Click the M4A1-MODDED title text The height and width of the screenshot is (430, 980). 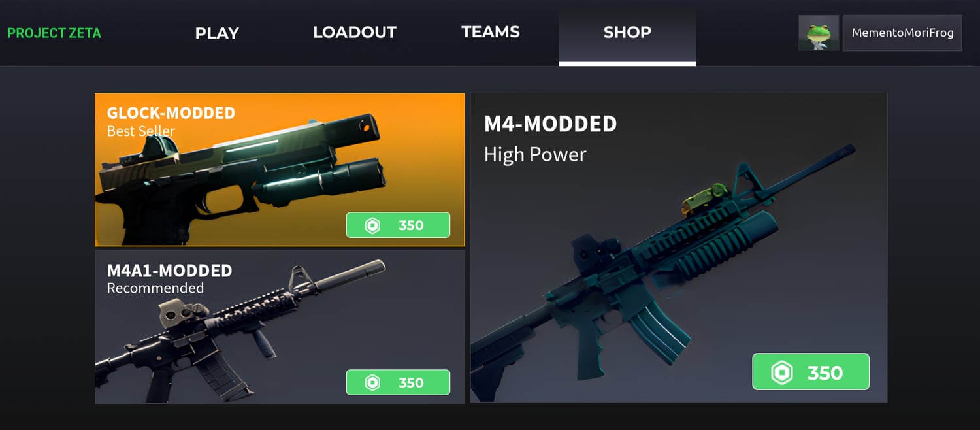[x=170, y=271]
